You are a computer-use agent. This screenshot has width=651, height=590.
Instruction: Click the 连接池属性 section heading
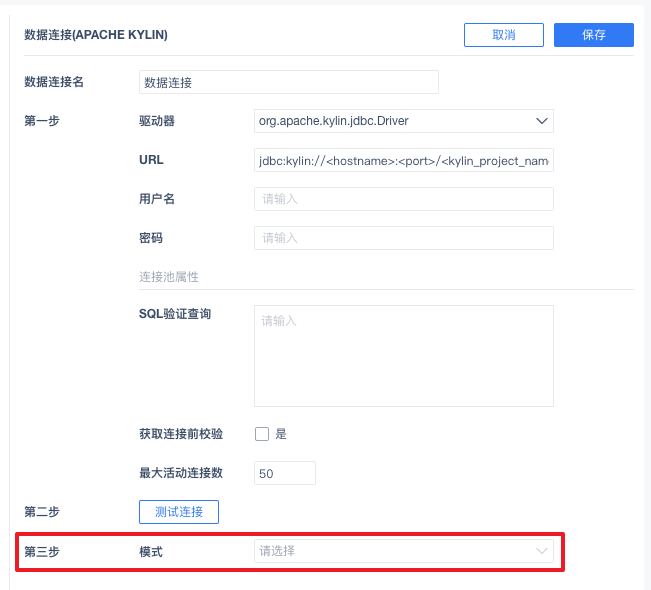(x=169, y=277)
